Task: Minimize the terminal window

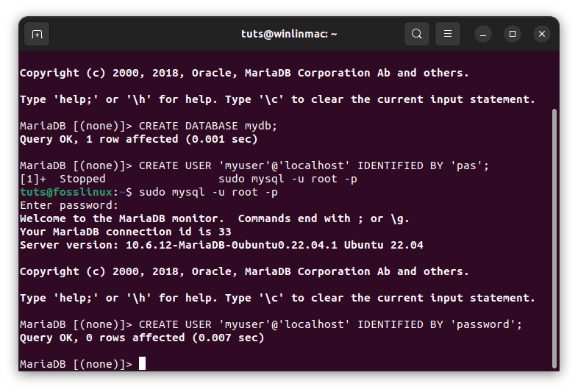Action: coord(483,35)
